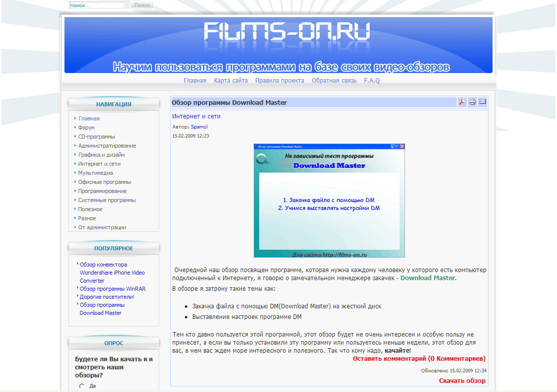Open Интернет и сети in navigation sidebar

(x=99, y=164)
